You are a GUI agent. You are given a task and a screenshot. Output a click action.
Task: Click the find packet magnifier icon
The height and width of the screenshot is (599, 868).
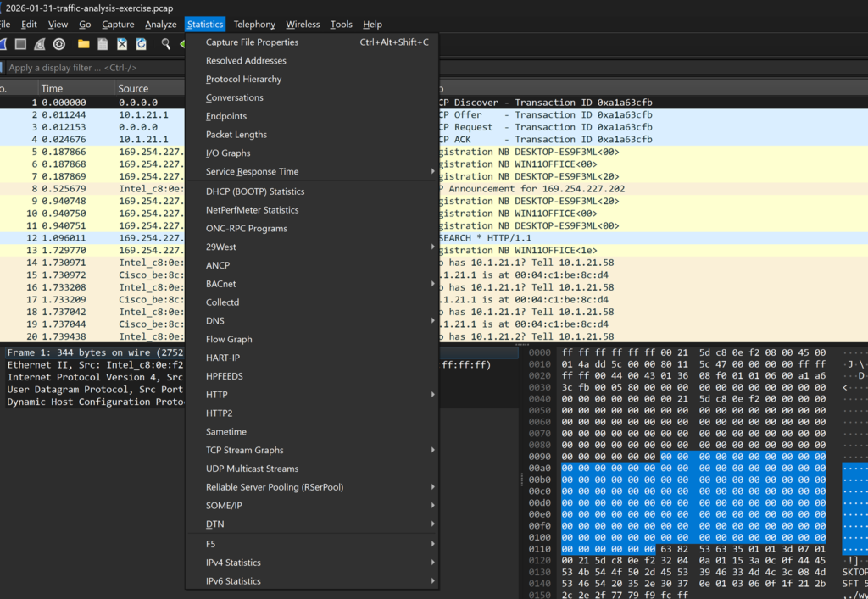(166, 44)
